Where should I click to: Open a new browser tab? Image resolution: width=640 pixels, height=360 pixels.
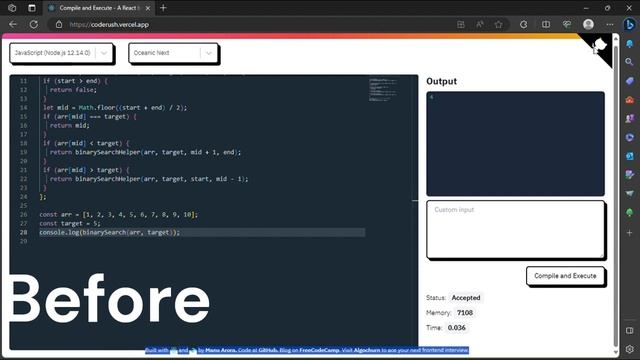pyautogui.click(x=163, y=8)
